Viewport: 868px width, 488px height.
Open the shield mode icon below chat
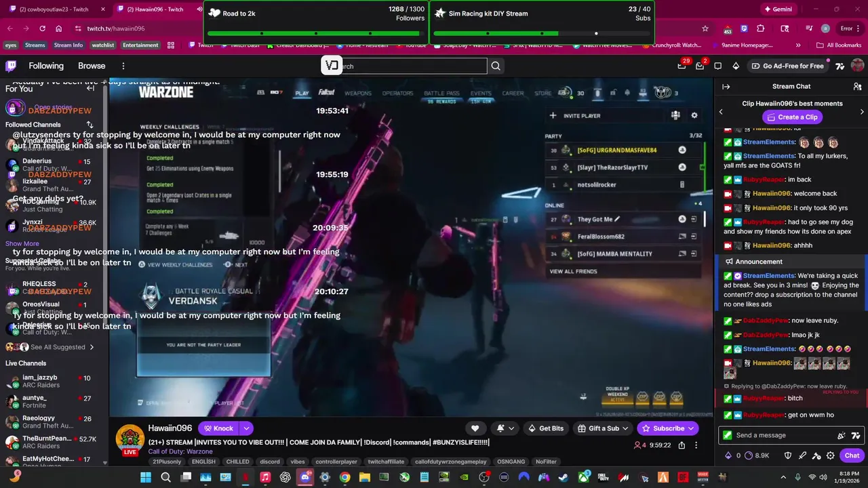click(788, 455)
